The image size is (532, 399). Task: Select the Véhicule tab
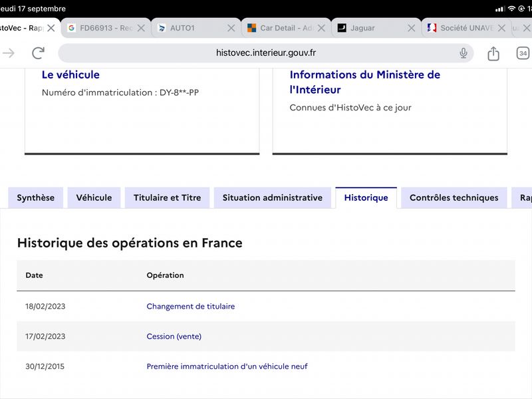tap(94, 198)
